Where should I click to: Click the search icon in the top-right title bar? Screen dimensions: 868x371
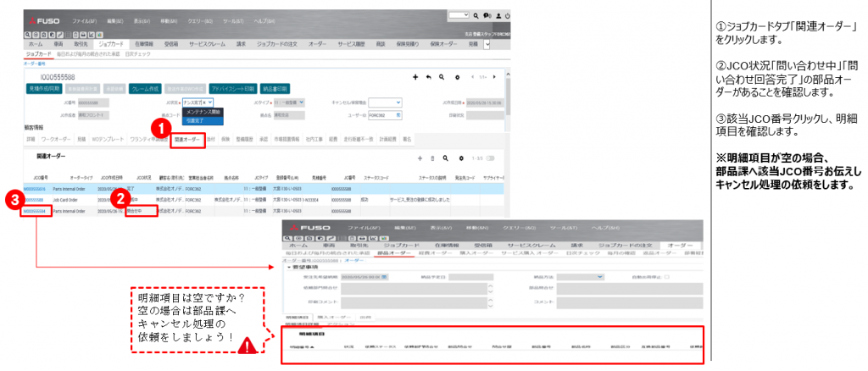(x=476, y=15)
